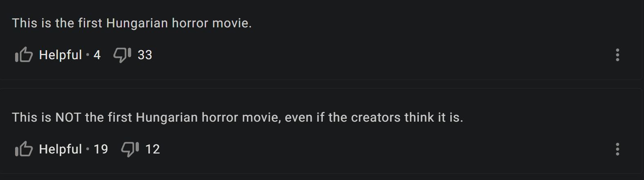Select the helpful vote count 19

[x=101, y=149]
